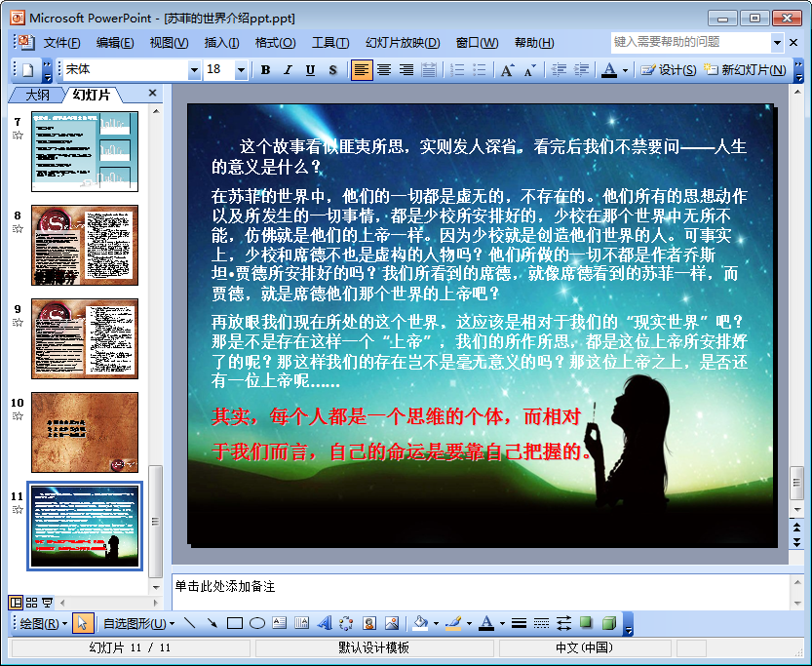
Task: Open the File menu
Action: 61,43
